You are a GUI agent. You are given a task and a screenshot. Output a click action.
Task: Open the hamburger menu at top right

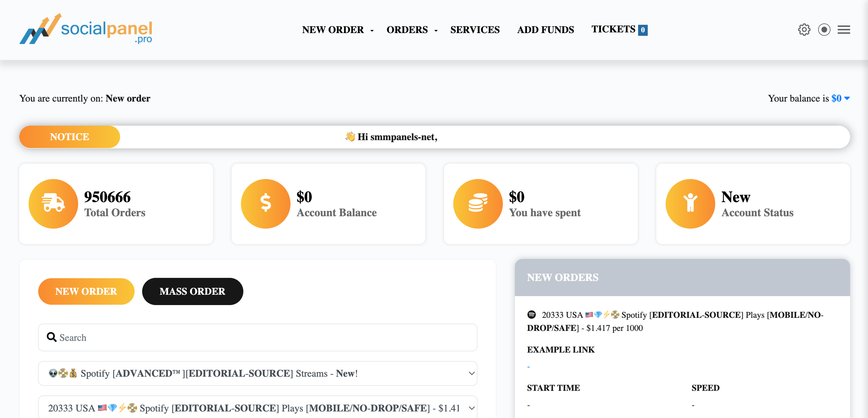click(844, 30)
